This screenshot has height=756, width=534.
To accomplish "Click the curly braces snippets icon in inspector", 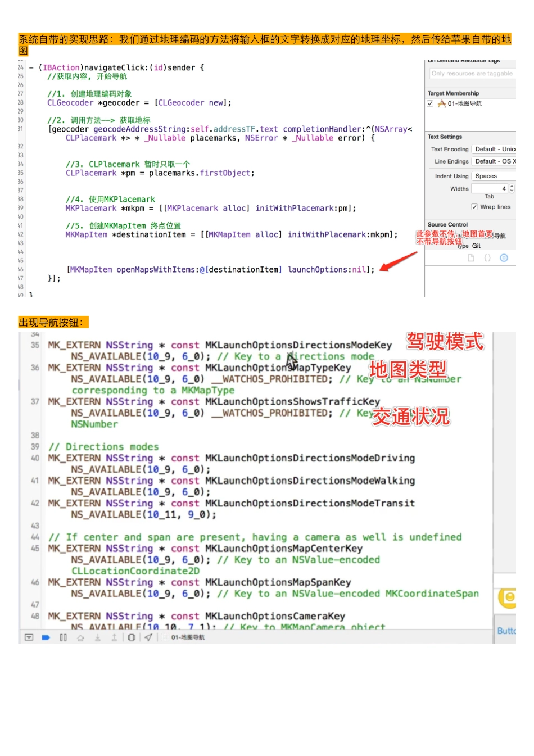I will tap(487, 257).
